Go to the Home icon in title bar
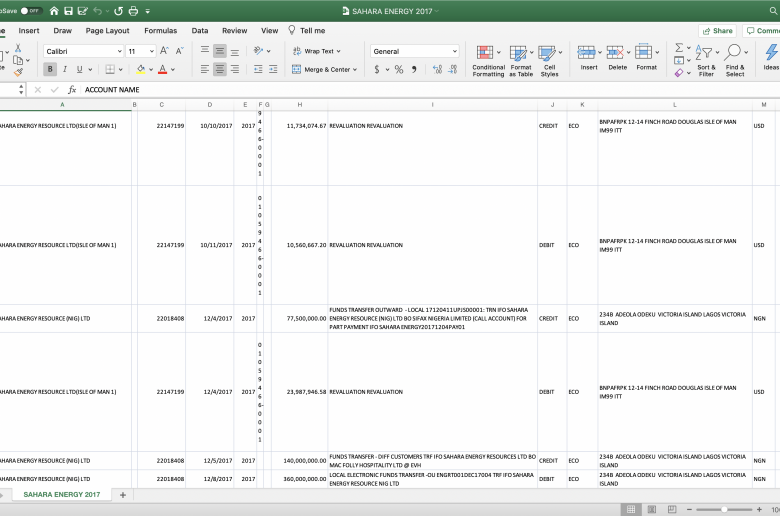The width and height of the screenshot is (780, 516). (x=54, y=10)
